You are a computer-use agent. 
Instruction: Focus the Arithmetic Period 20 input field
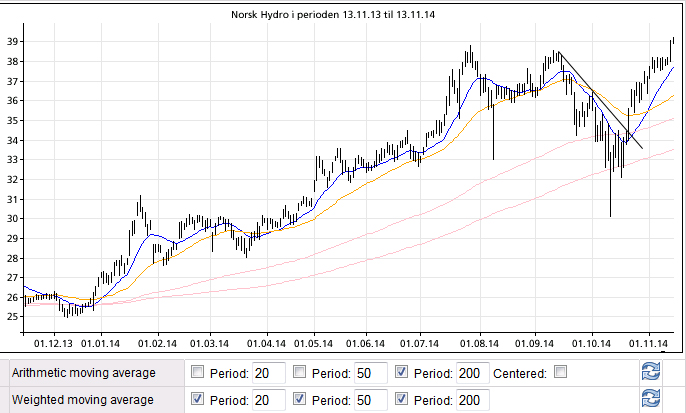[x=269, y=373]
